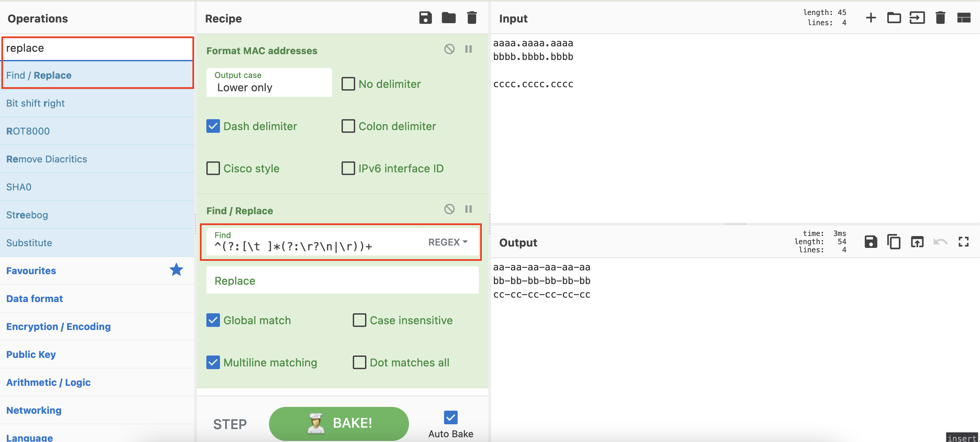Viewport: 980px width, 442px height.
Task: Toggle the Auto Bake checkbox
Action: point(451,417)
